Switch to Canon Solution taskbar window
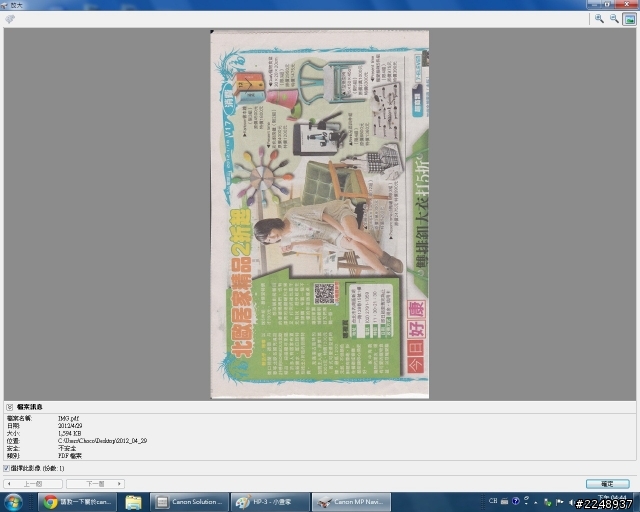Image resolution: width=640 pixels, height=512 pixels. tap(189, 502)
